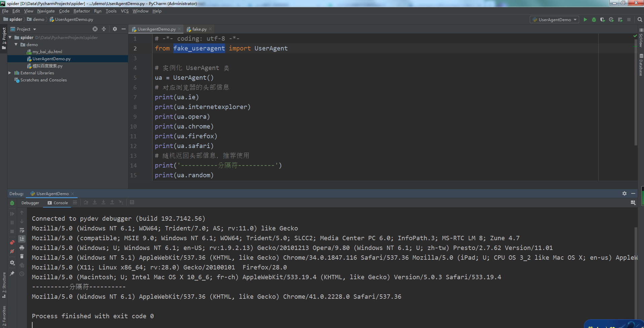Rerun debug session with green bug icon
This screenshot has height=328, width=644.
pyautogui.click(x=12, y=203)
